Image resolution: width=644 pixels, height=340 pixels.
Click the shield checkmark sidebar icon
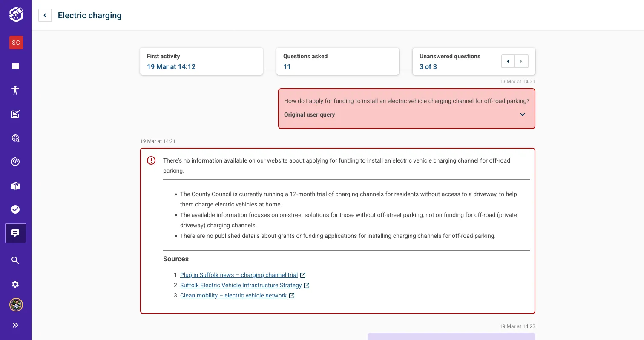pos(15,209)
